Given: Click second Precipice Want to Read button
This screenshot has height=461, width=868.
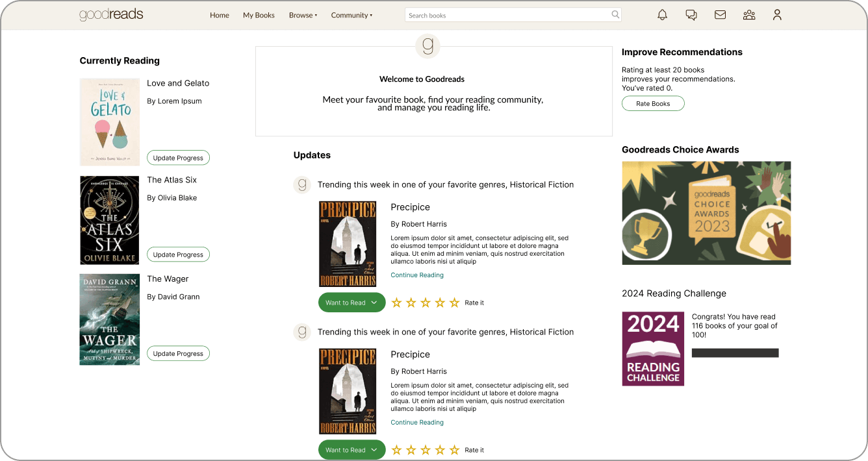Looking at the screenshot, I should (x=351, y=450).
